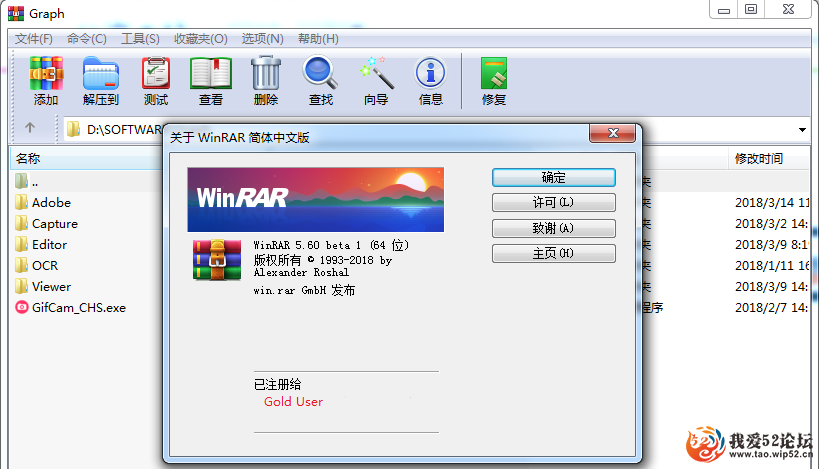
Task: Click the 添加 (Add) toolbar icon
Action: (46, 74)
